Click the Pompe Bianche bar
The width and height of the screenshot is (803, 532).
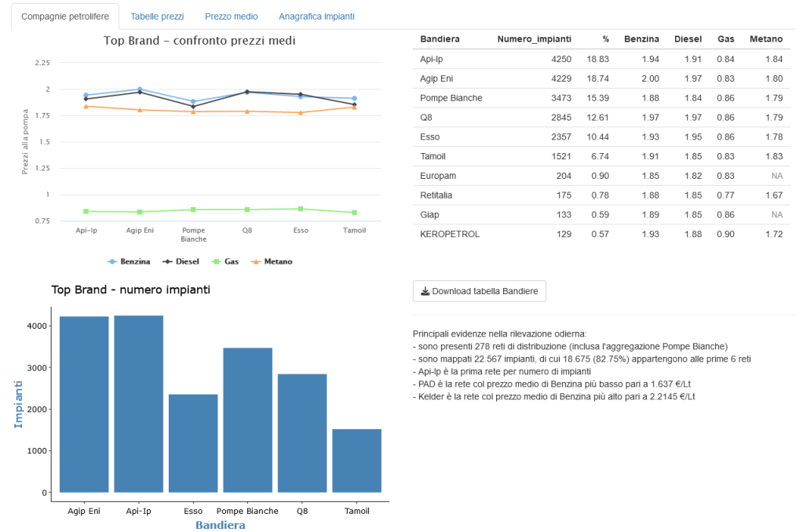247,420
